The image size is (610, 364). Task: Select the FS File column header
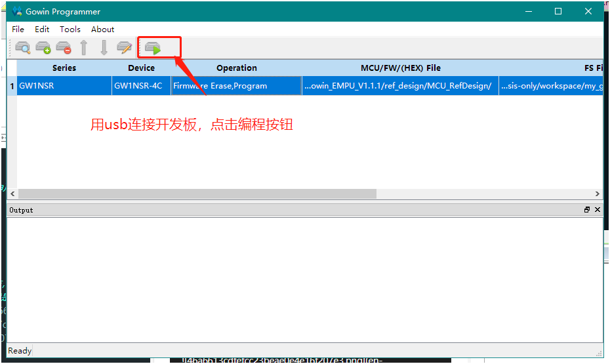551,68
